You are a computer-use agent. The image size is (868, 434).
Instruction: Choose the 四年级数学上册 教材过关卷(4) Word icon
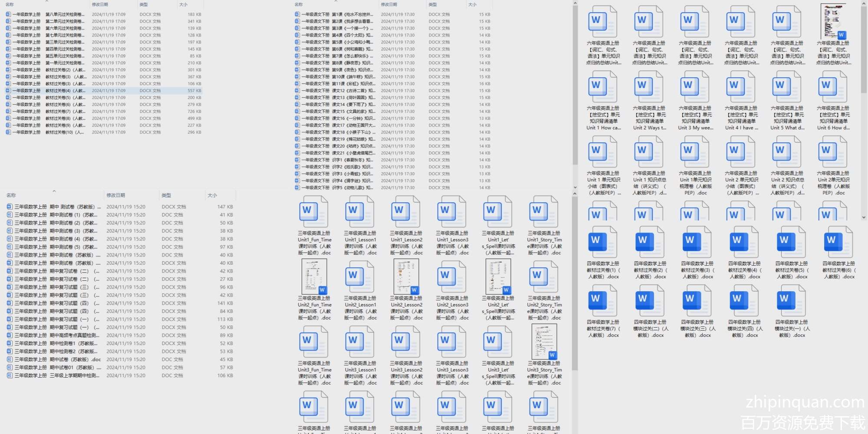(x=744, y=242)
